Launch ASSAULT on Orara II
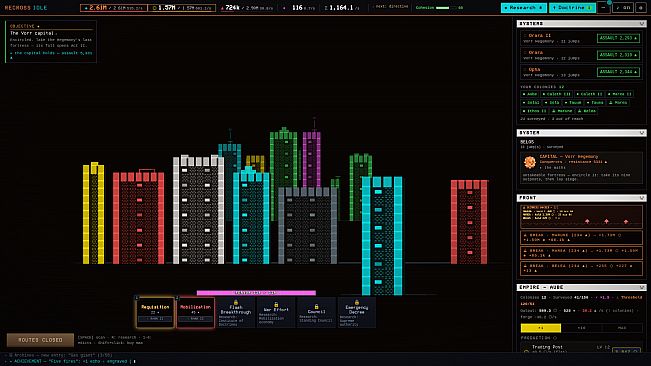Screen dimensions: 651x366 (x=618, y=38)
